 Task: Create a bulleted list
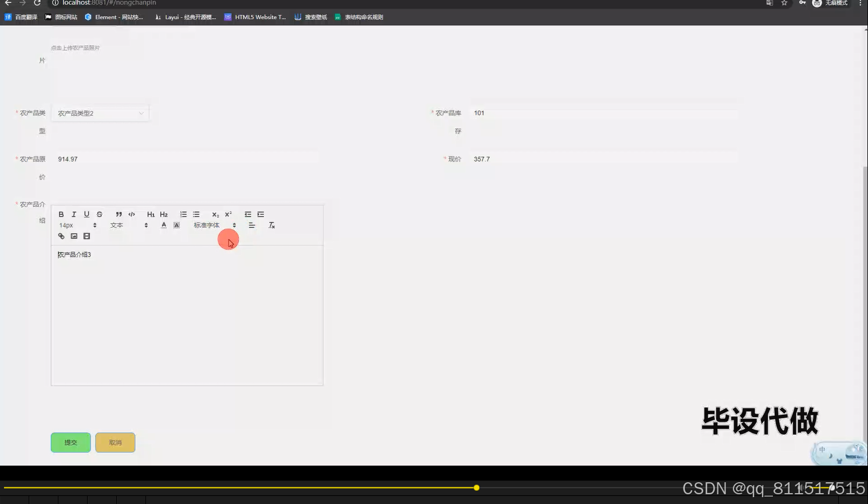coord(196,214)
